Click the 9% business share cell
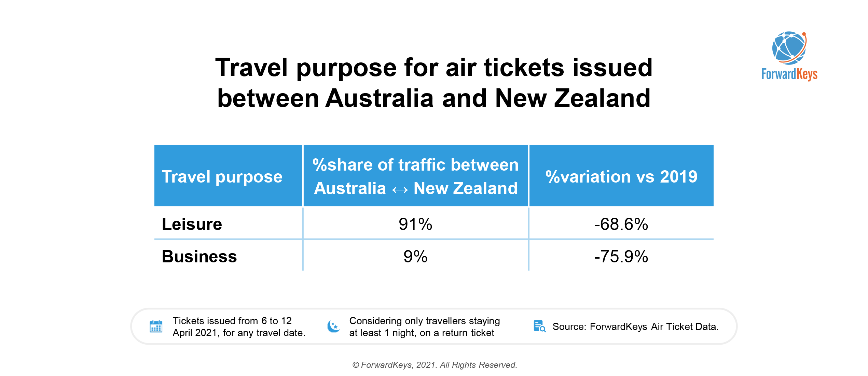This screenshot has width=868, height=376. 415,256
